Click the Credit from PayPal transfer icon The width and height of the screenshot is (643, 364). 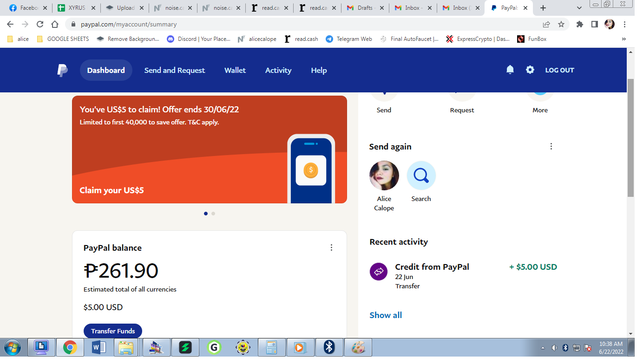coord(379,272)
